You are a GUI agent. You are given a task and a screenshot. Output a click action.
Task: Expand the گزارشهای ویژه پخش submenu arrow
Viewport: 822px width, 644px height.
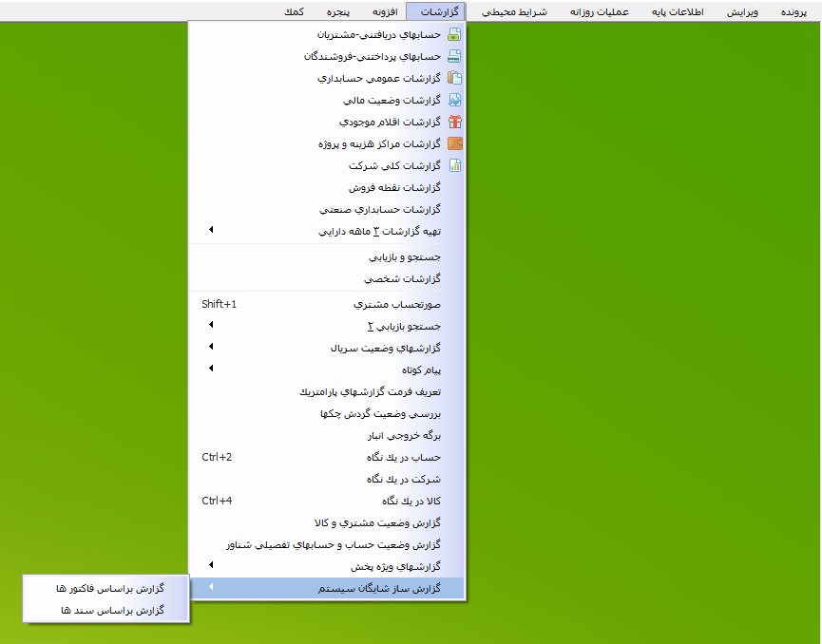point(211,566)
